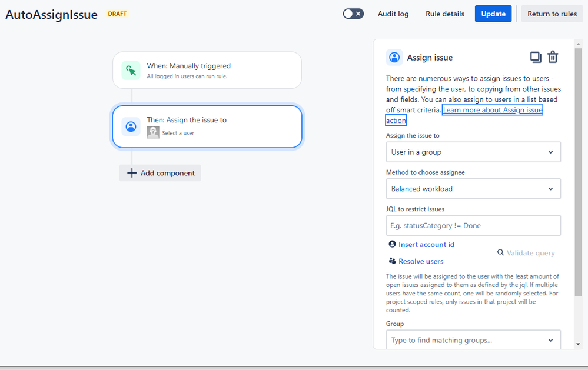Click Add component button
The height and width of the screenshot is (370, 588).
(x=160, y=173)
